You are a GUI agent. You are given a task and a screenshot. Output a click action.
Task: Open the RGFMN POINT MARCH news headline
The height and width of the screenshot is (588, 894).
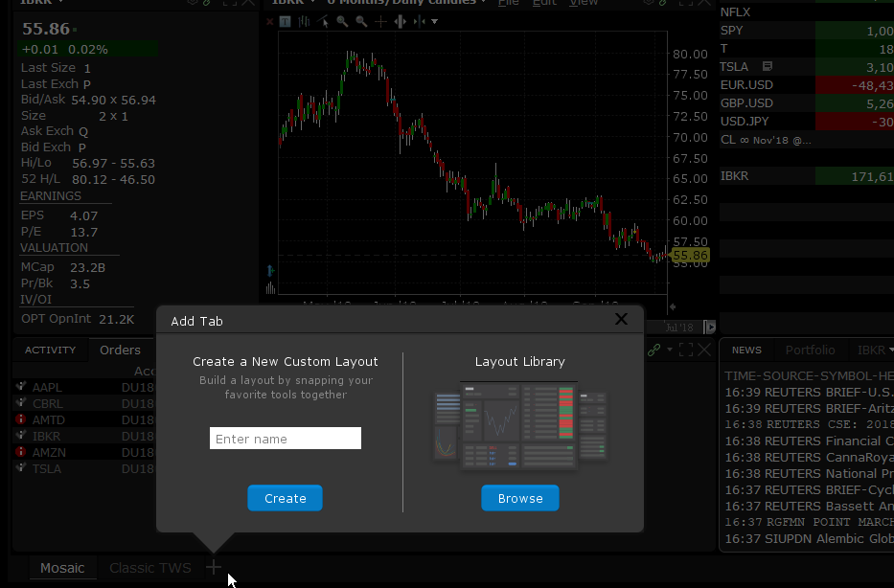point(809,522)
